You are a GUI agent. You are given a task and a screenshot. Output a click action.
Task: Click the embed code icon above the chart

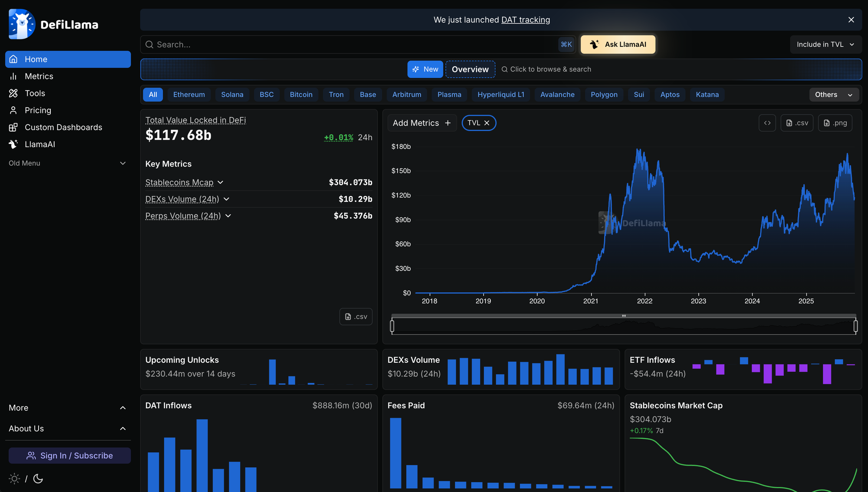click(767, 123)
